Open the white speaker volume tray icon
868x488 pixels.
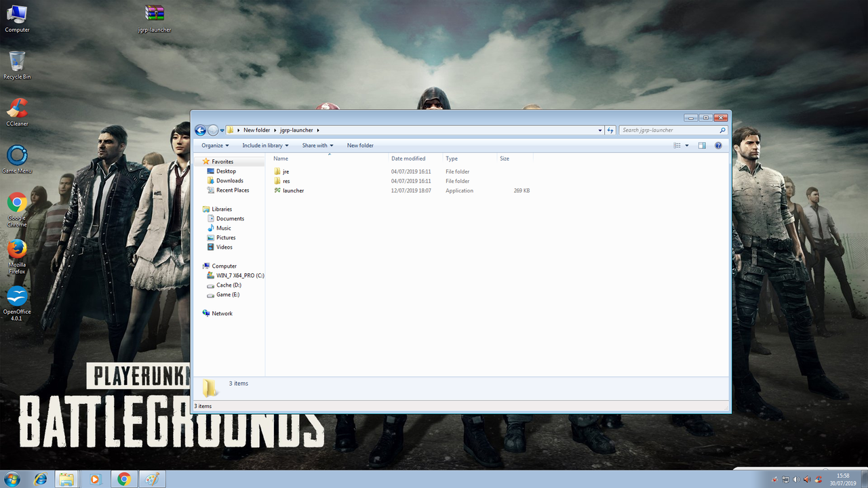click(796, 480)
